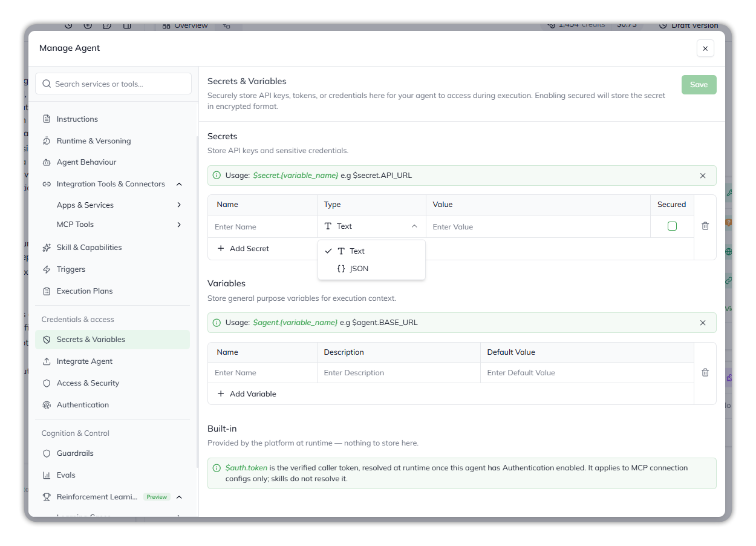Click the Agent Behaviour robot icon
756x546 pixels.
47,162
